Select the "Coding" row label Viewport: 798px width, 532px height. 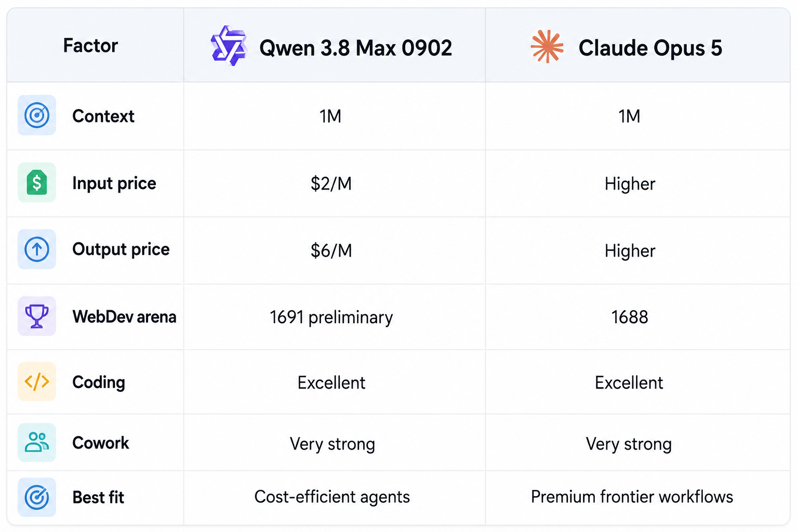click(x=99, y=382)
